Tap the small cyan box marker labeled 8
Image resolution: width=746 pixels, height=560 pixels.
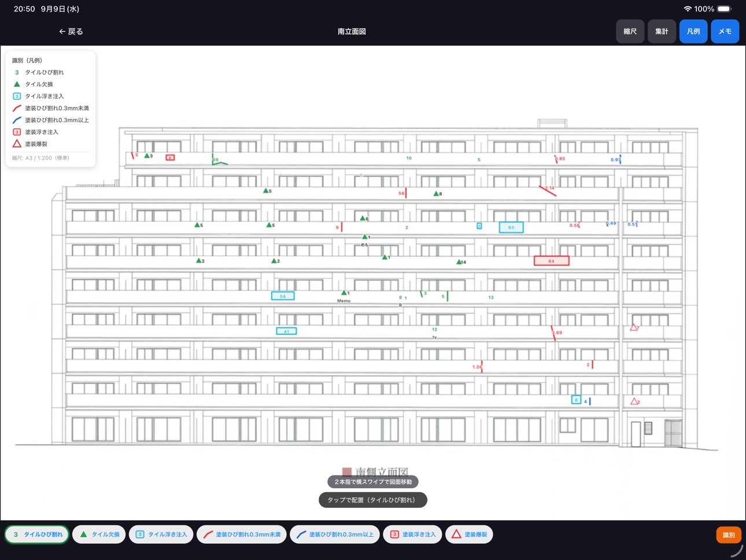pos(576,400)
